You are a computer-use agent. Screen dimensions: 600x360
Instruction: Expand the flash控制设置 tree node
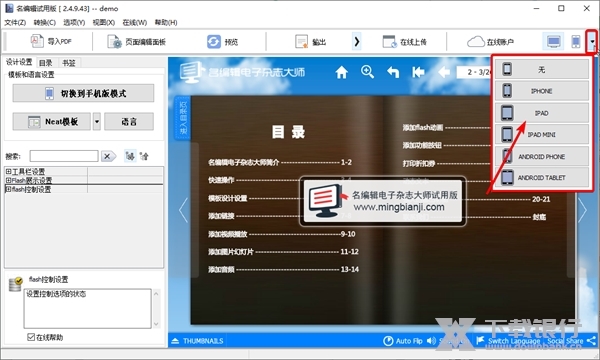(8, 189)
